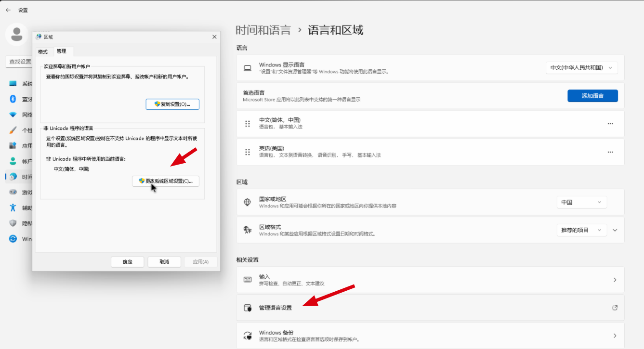This screenshot has width=644, height=349.
Task: Open more options for 中文(简体，中国)
Action: [x=610, y=124]
